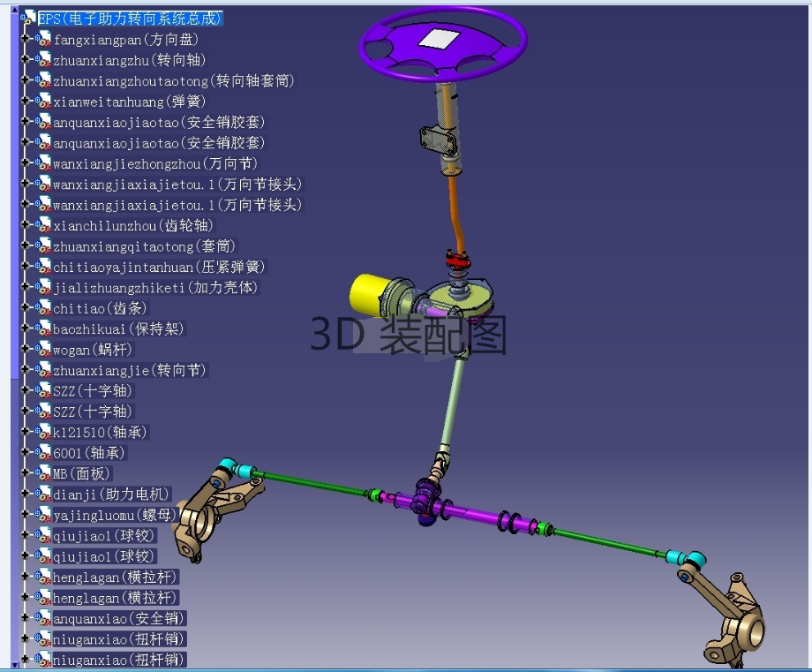Screen dimensions: 812x672
Task: Click the xianweitanhuang (弹簧) part icon
Action: click(x=43, y=101)
